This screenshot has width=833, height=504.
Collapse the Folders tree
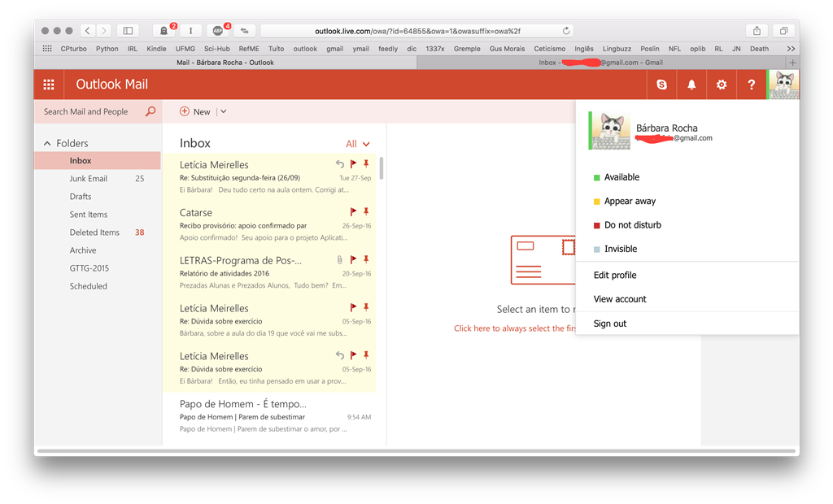(x=47, y=143)
